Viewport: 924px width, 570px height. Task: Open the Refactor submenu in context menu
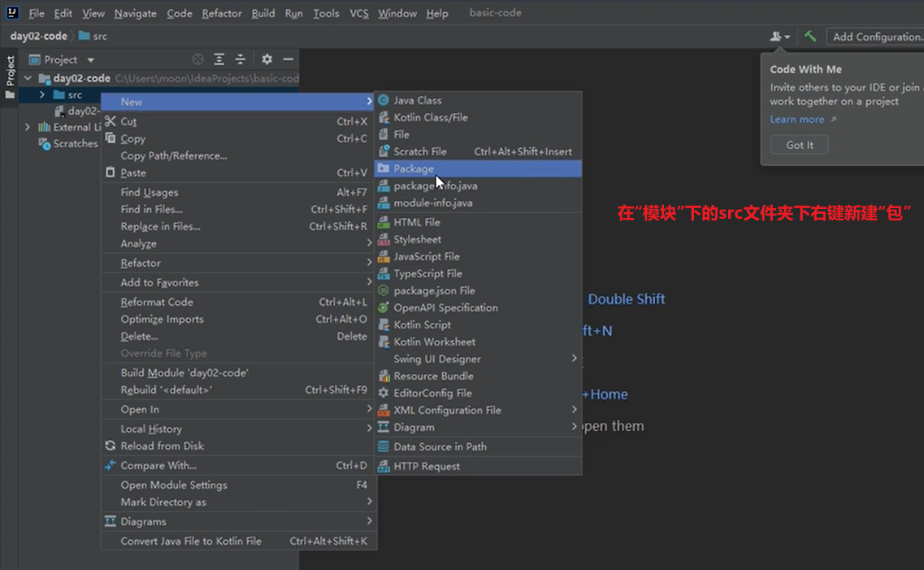[x=239, y=263]
